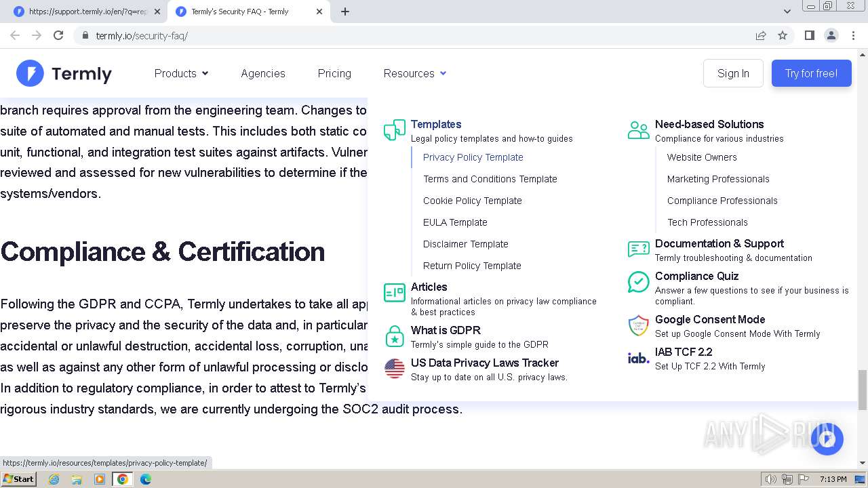Select Marketing Professionals link
Image resolution: width=868 pixels, height=488 pixels.
click(x=718, y=179)
